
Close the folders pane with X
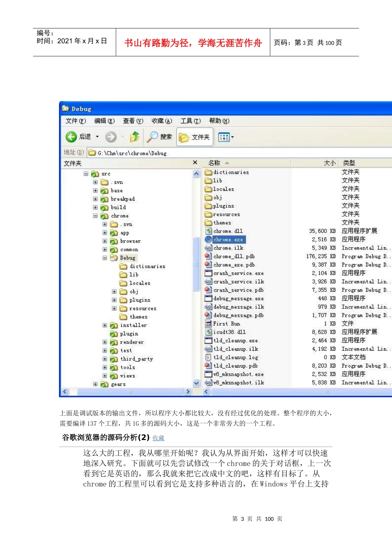coord(195,163)
